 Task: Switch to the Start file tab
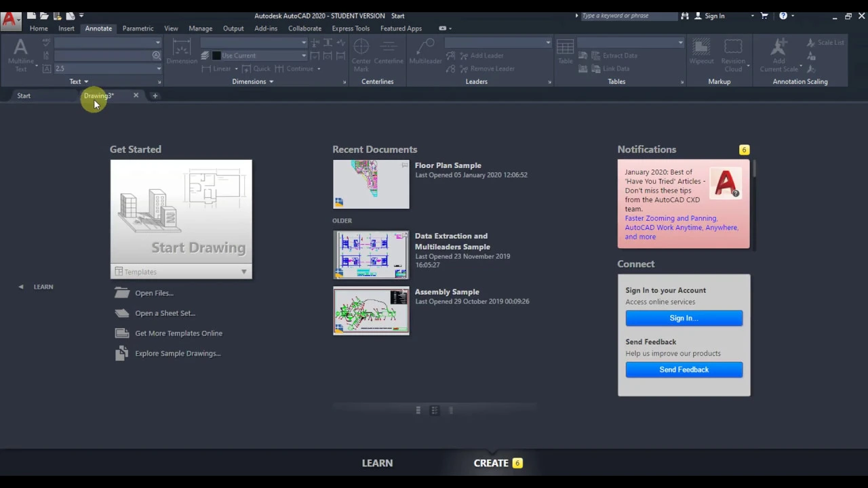[24, 96]
